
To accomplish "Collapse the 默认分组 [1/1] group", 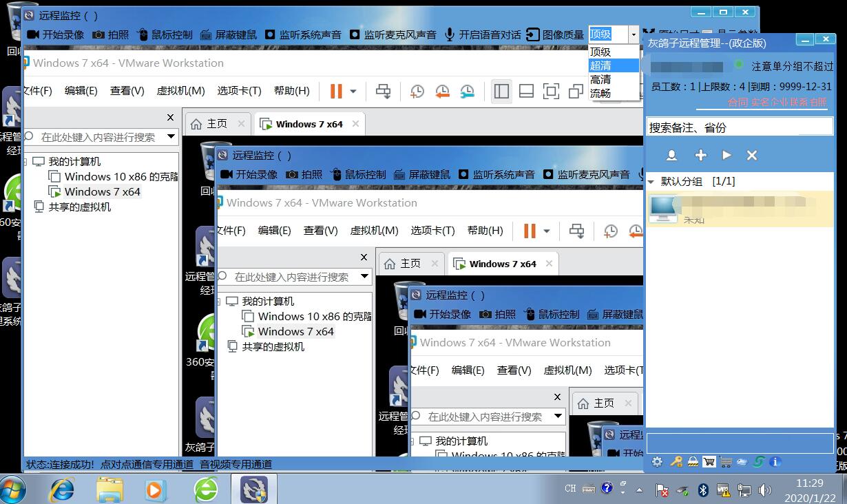I will tap(651, 182).
